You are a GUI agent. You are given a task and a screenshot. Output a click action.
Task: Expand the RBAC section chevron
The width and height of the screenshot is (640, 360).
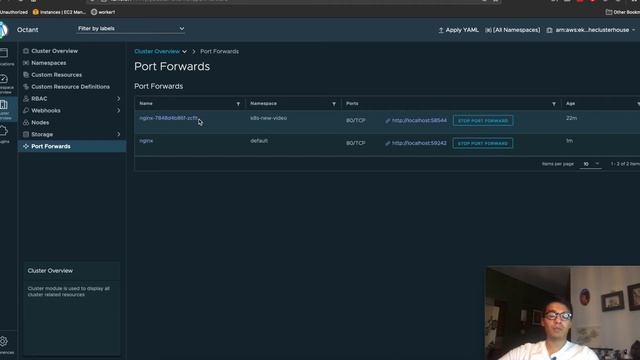(x=118, y=99)
